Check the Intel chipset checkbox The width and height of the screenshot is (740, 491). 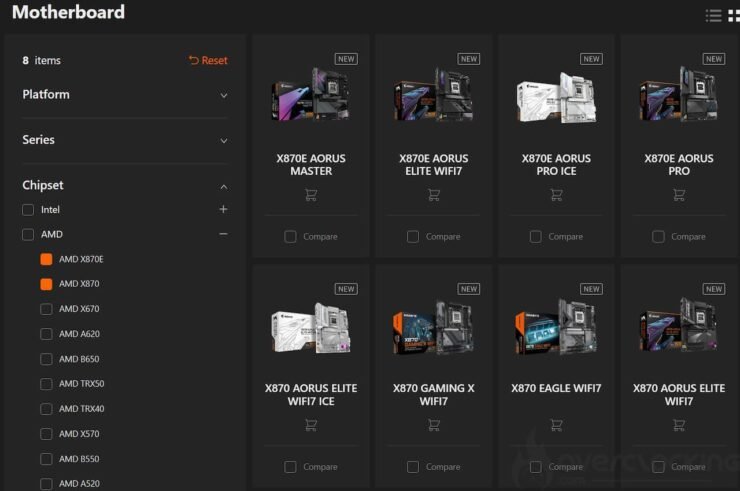click(28, 210)
